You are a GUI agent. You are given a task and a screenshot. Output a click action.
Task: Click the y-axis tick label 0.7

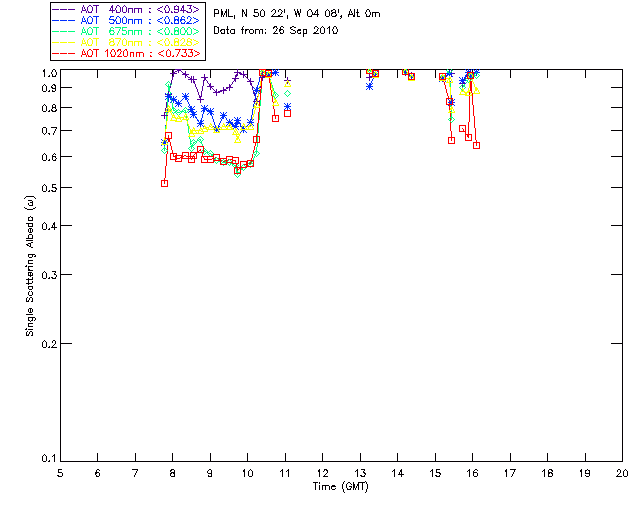point(49,131)
